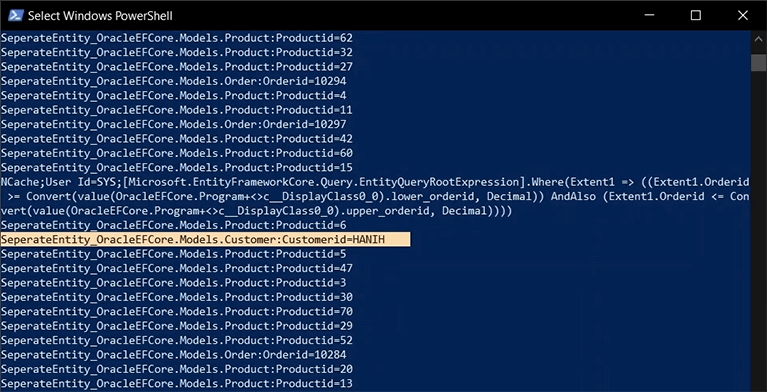Screen dimensions: 767x392
Task: Click the PowerShell icon in title bar
Action: [14, 15]
